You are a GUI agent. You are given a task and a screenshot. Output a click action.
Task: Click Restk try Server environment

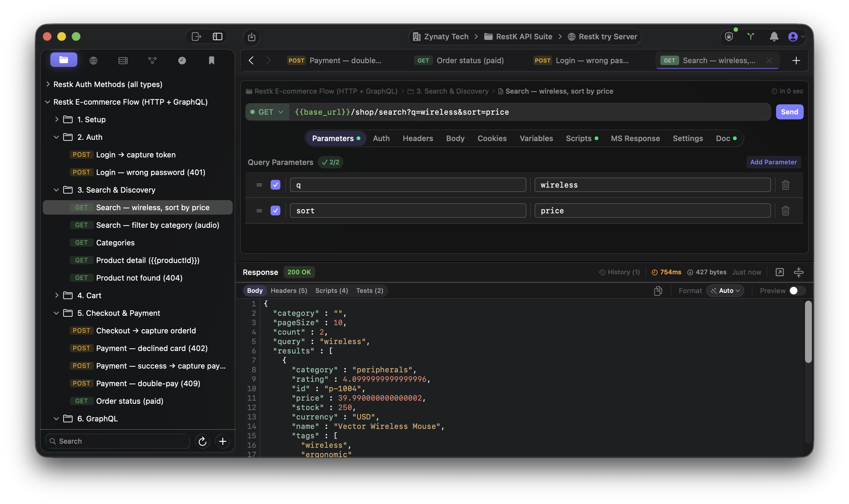click(x=602, y=36)
